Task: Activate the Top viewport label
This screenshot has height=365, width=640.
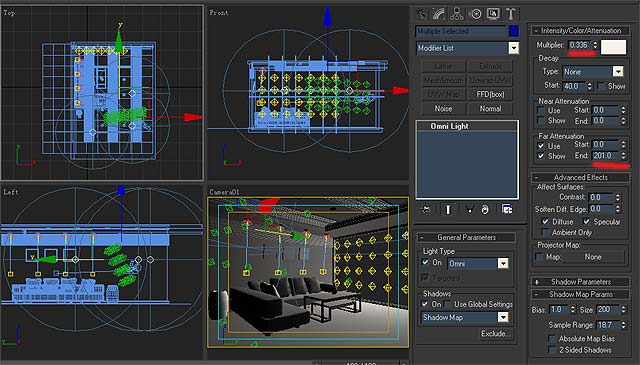Action: click(9, 13)
